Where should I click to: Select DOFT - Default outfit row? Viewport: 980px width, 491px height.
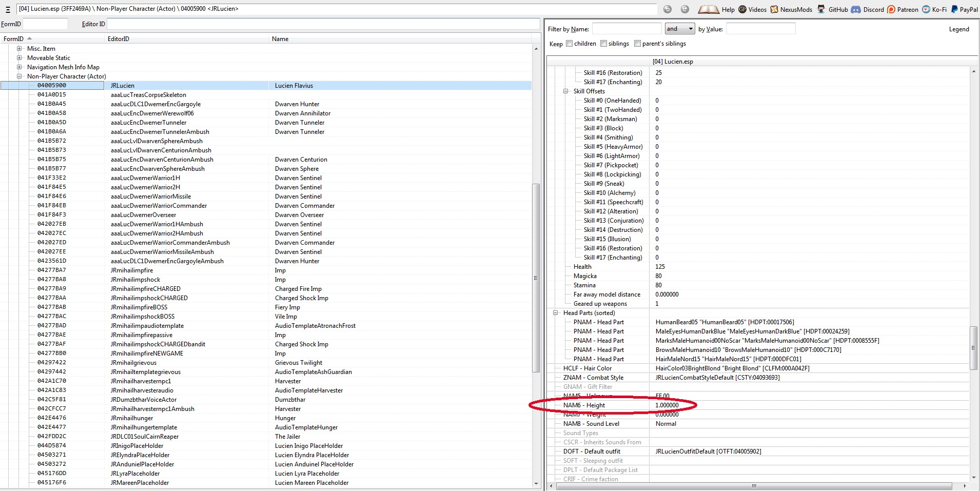[758, 451]
